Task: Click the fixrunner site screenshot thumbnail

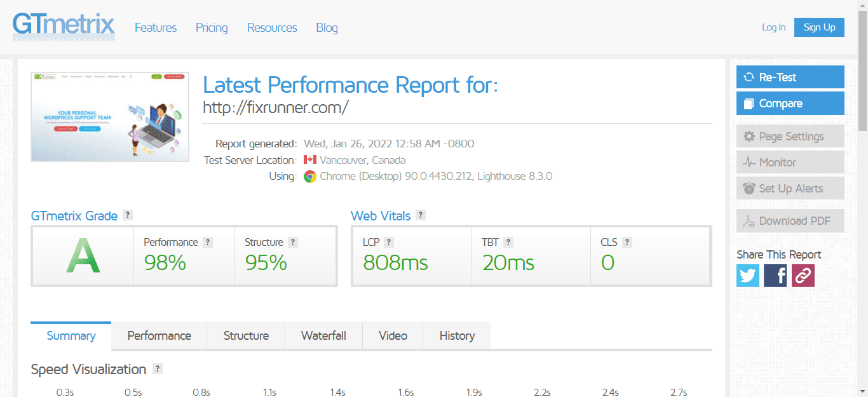Action: click(x=110, y=117)
